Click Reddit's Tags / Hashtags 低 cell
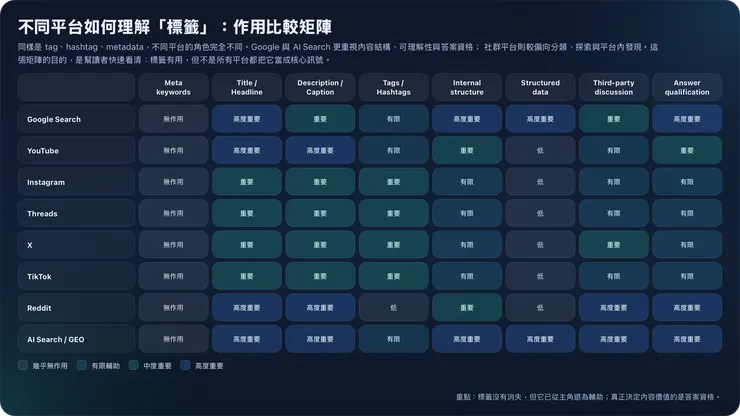Screen dimensions: 740x416 [394, 308]
